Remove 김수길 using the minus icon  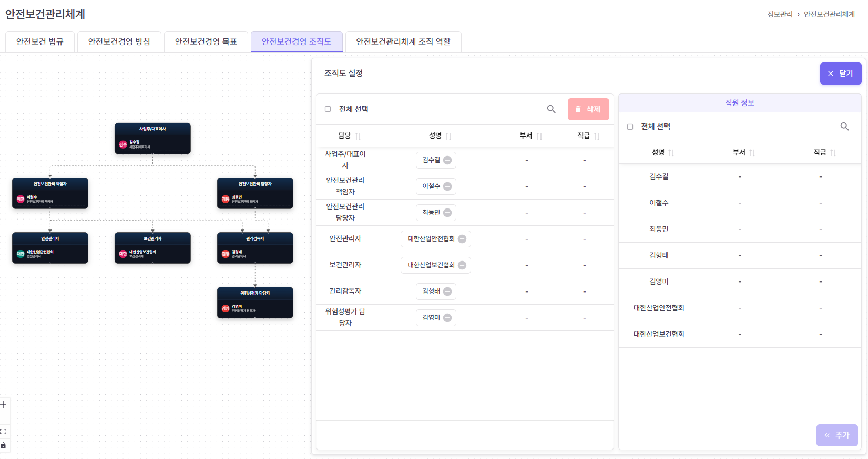coord(447,160)
